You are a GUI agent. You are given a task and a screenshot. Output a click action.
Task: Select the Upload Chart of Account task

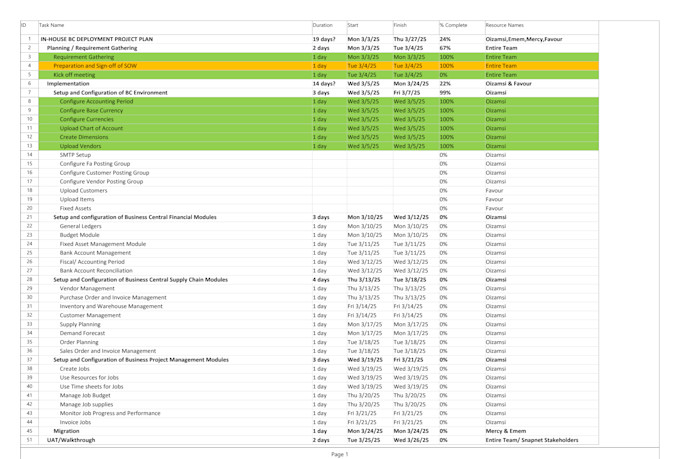point(91,128)
